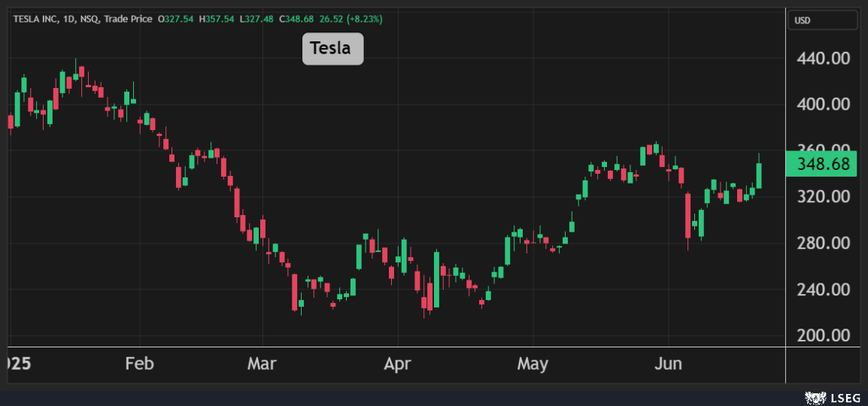Click the large red candlestick in early June
Screen dimensions: 868x406
[x=687, y=216]
